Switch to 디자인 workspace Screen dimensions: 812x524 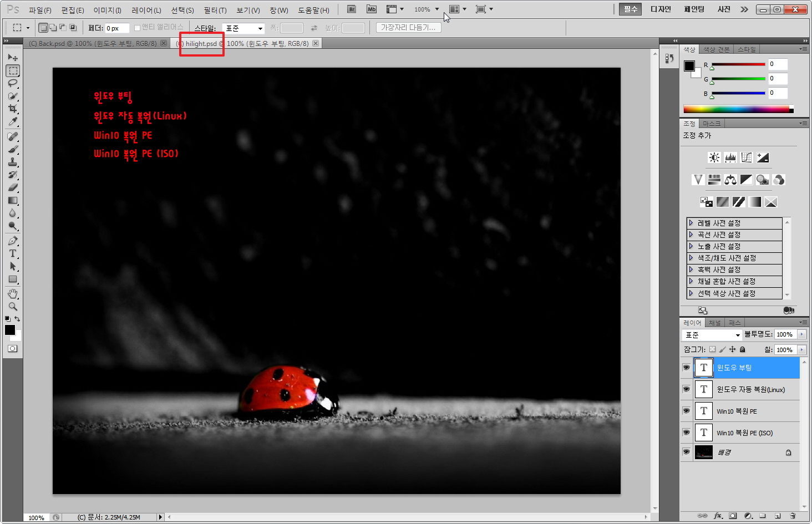pos(661,9)
